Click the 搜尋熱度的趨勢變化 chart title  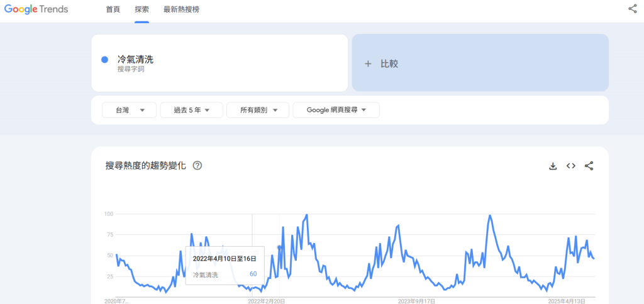click(x=146, y=166)
